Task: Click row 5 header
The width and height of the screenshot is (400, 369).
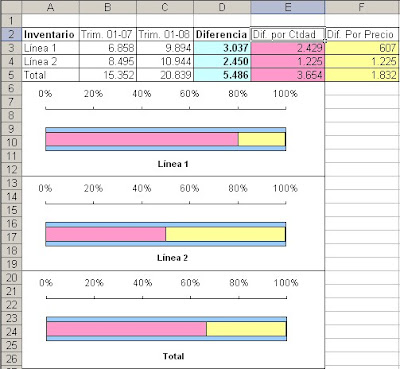Action: pyautogui.click(x=11, y=75)
